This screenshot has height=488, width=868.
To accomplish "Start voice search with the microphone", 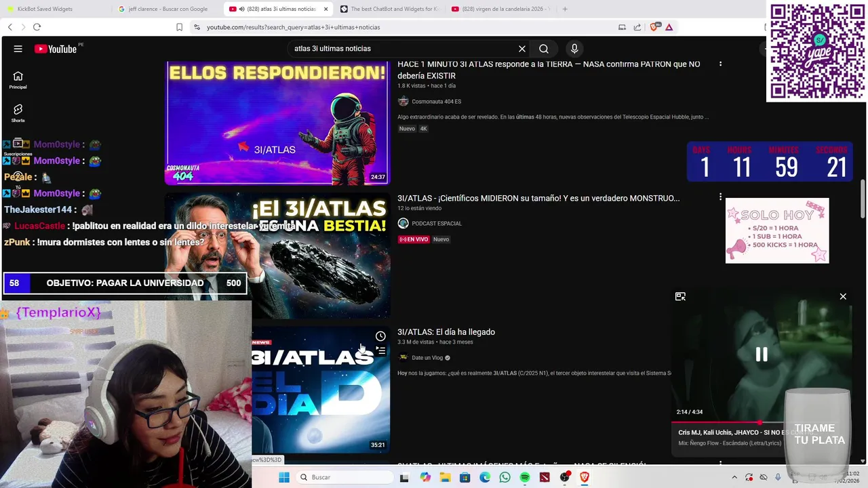I will [x=574, y=49].
